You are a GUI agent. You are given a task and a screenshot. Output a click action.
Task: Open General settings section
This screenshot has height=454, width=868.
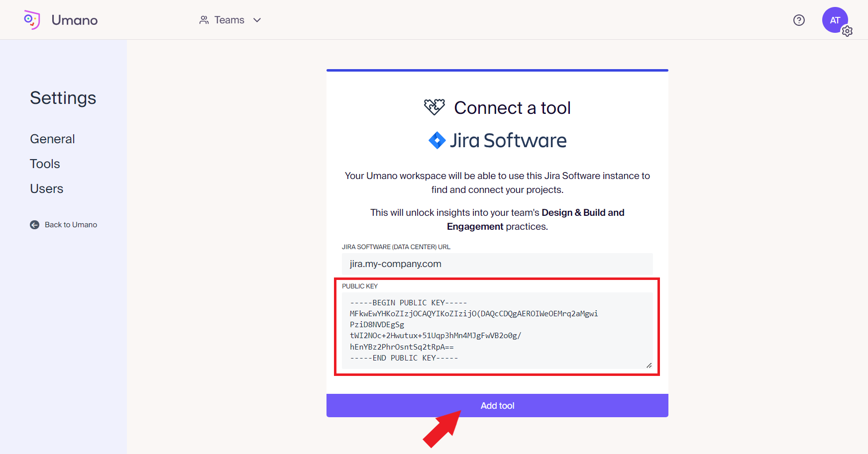click(52, 139)
